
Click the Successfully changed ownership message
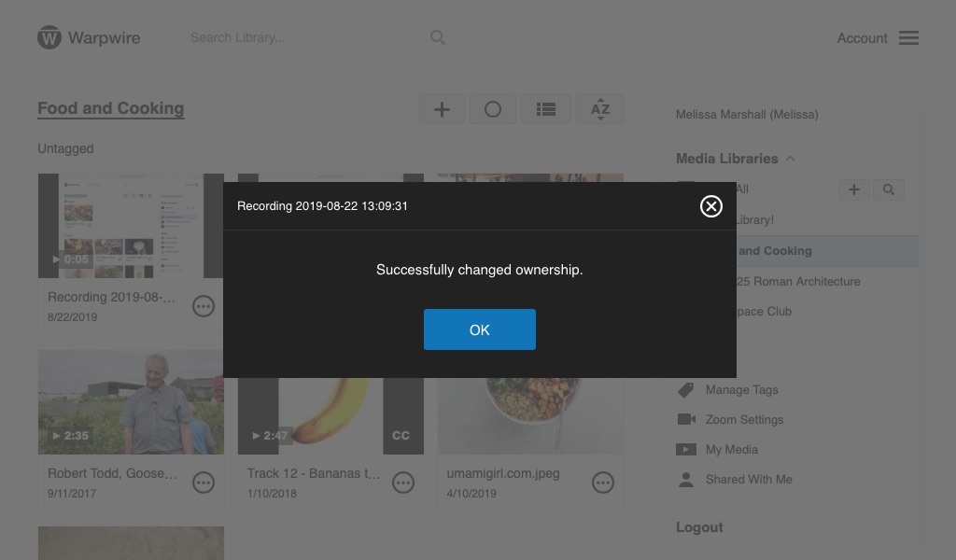(x=479, y=270)
